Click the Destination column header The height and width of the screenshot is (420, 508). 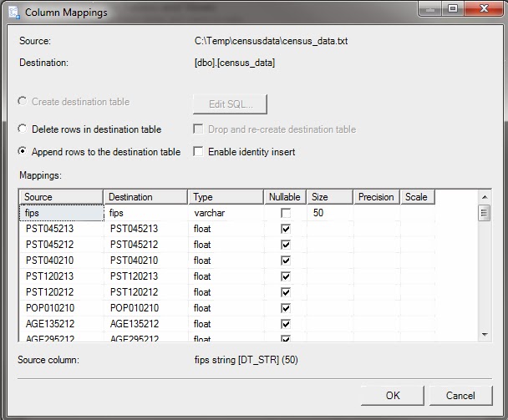pos(145,197)
